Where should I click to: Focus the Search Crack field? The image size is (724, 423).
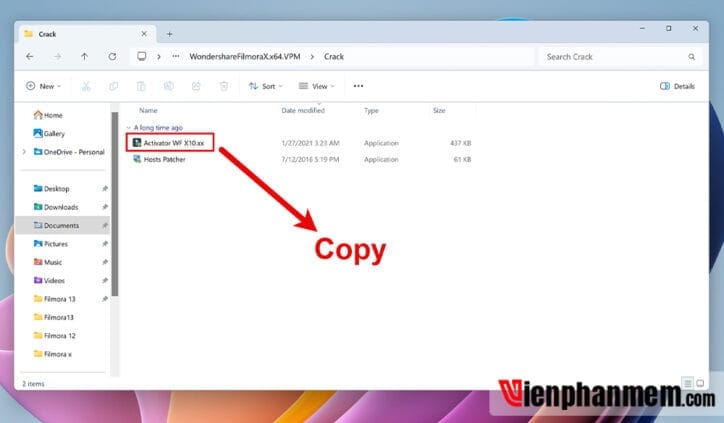click(620, 57)
